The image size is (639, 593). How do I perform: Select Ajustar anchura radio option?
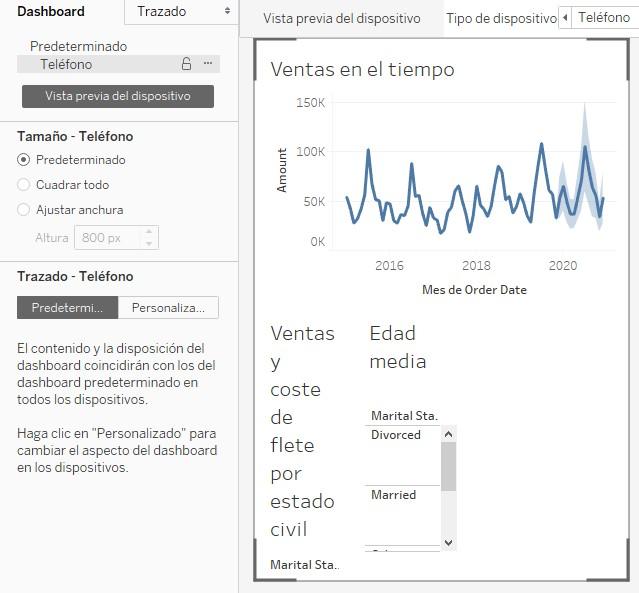[x=24, y=210]
